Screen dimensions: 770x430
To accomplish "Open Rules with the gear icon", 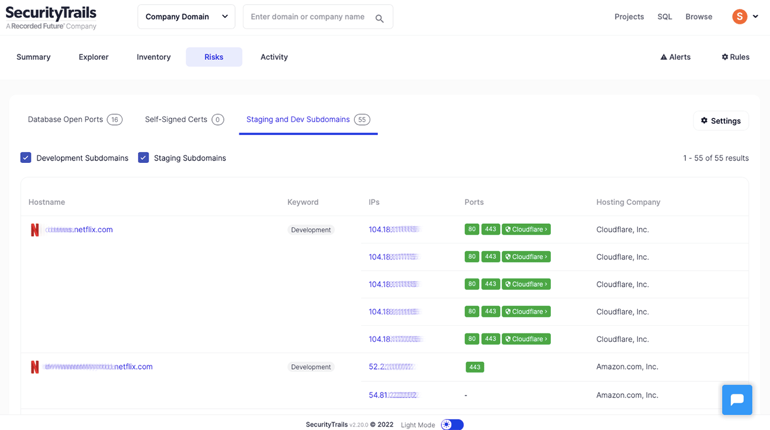I will coord(735,57).
